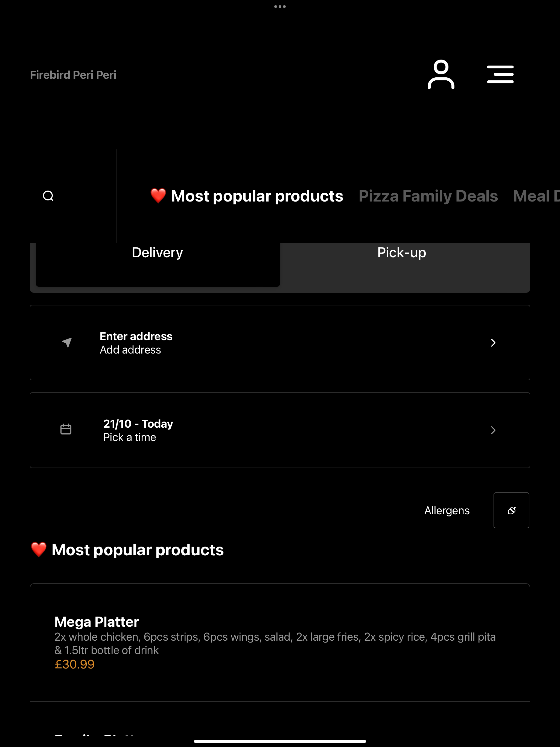This screenshot has width=560, height=747.
Task: Open the Enter address row
Action: (x=280, y=343)
